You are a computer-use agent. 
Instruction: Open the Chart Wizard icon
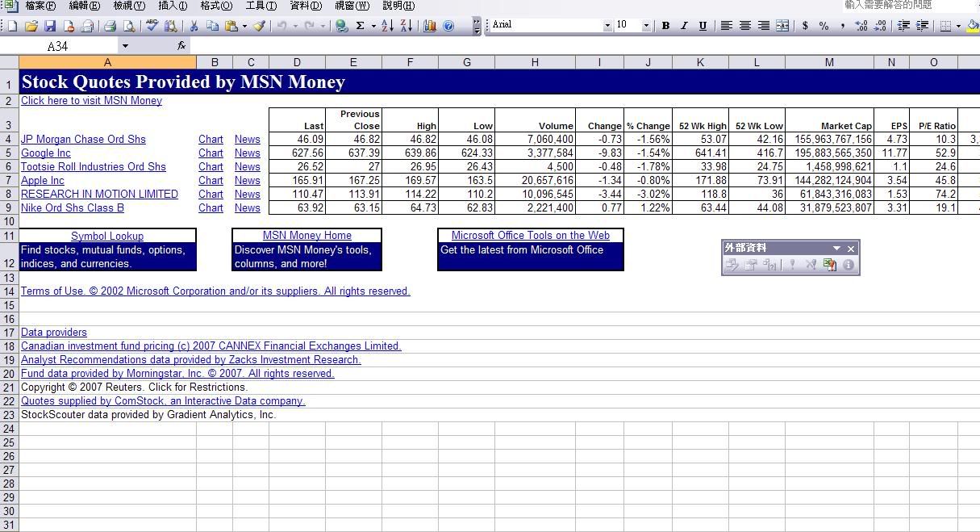(430, 26)
